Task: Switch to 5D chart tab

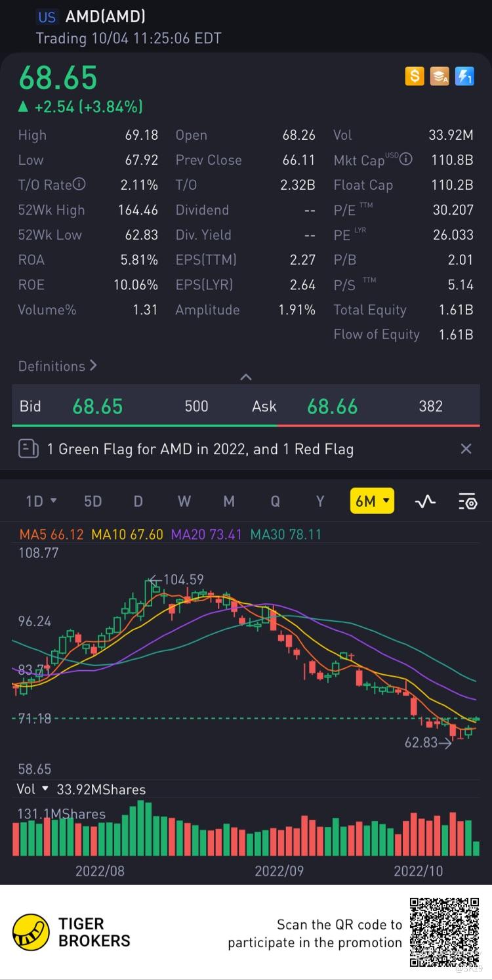Action: pos(93,501)
